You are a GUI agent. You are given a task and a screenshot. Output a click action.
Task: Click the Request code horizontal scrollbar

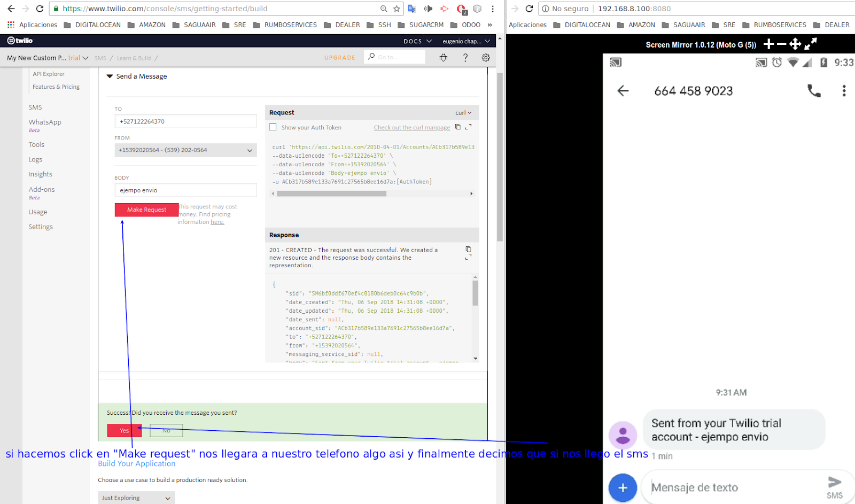pyautogui.click(x=331, y=193)
